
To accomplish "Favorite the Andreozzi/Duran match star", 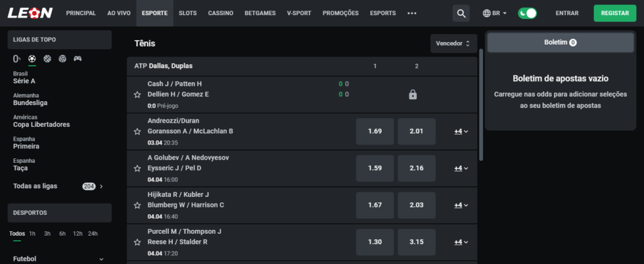I will pyautogui.click(x=137, y=131).
